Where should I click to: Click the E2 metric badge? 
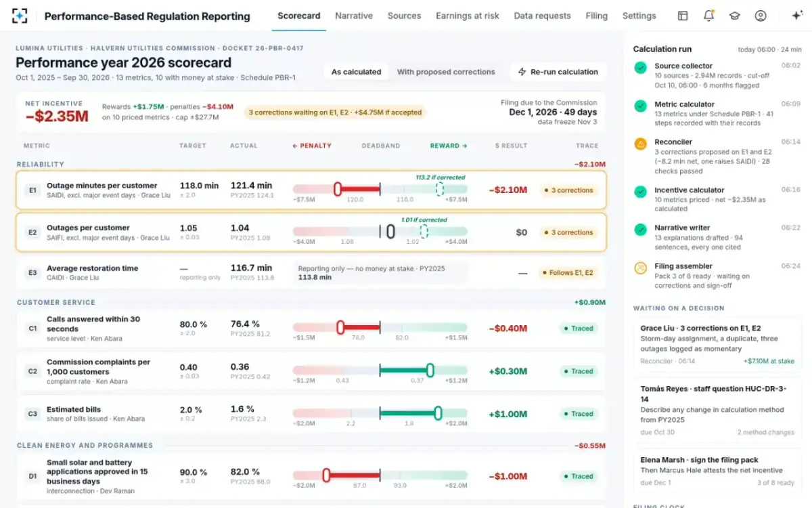[32, 232]
